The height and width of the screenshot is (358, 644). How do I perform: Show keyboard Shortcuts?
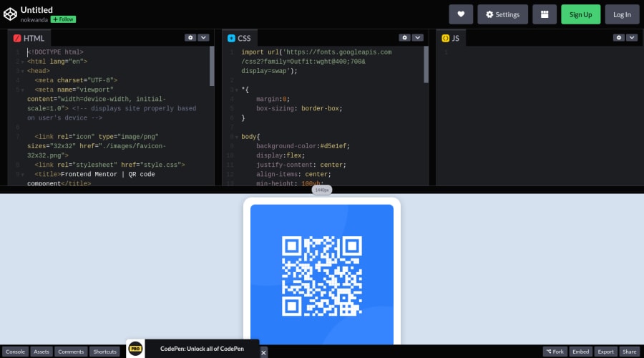pos(104,352)
